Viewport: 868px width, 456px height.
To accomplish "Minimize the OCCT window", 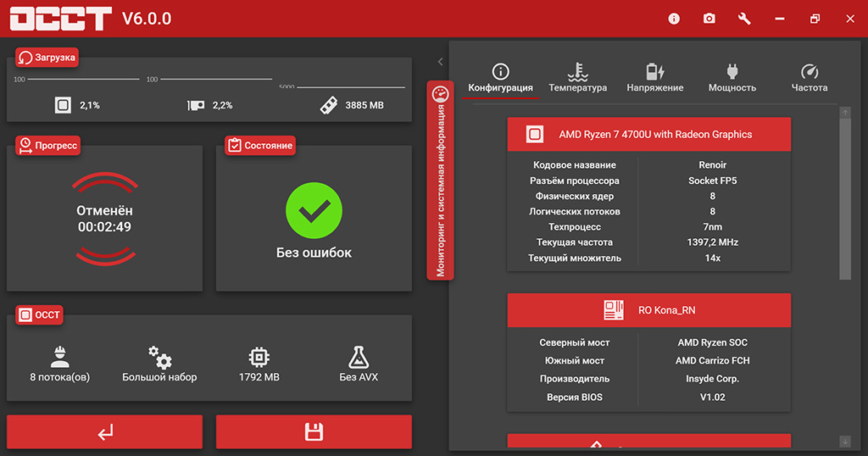I will coord(780,19).
